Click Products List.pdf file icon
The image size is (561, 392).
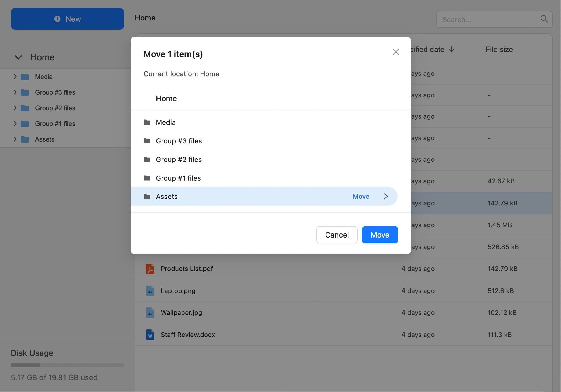tap(150, 269)
